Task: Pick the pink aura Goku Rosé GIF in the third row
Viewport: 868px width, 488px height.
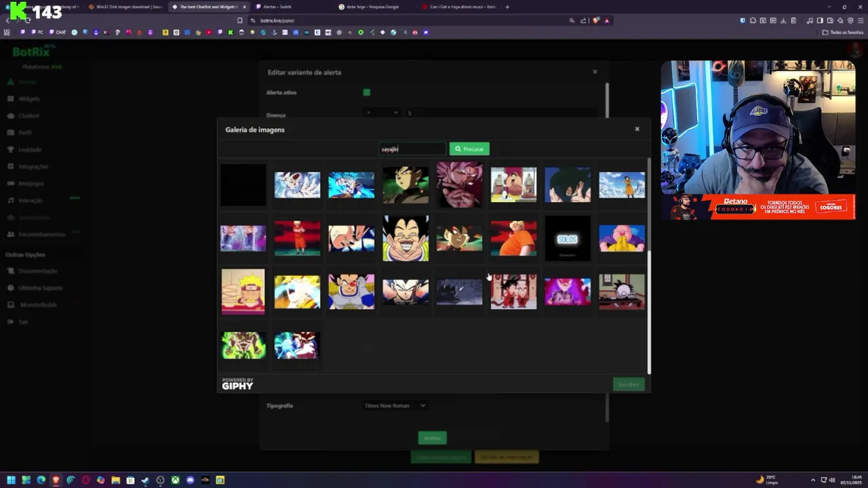Action: 568,291
